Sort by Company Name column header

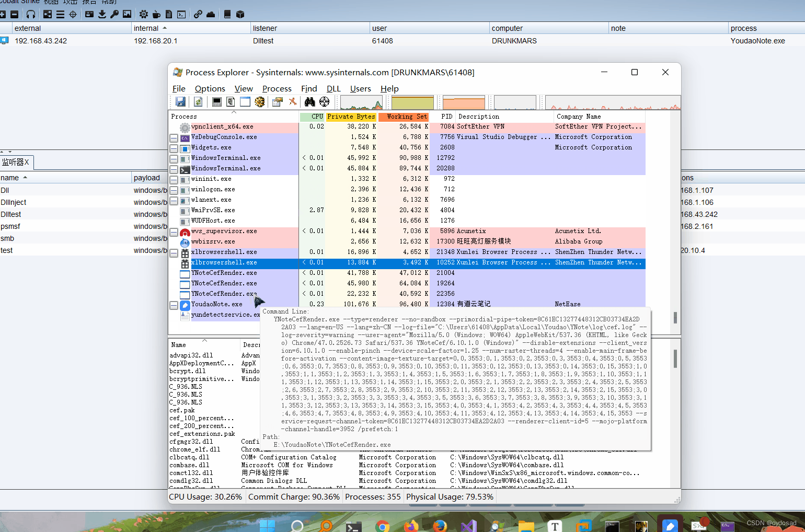pyautogui.click(x=600, y=117)
